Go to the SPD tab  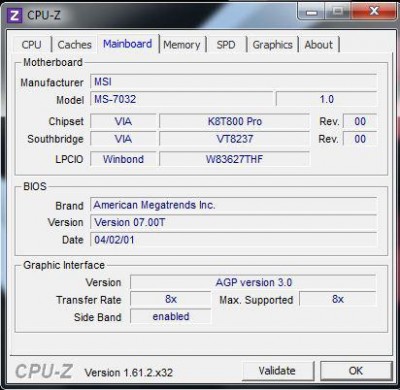tap(226, 45)
